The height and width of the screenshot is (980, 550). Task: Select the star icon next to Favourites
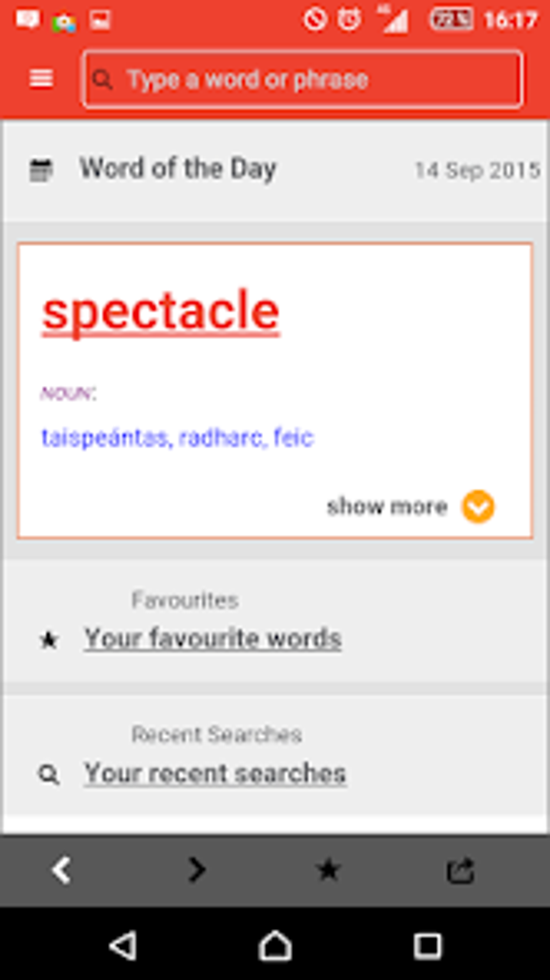point(49,640)
